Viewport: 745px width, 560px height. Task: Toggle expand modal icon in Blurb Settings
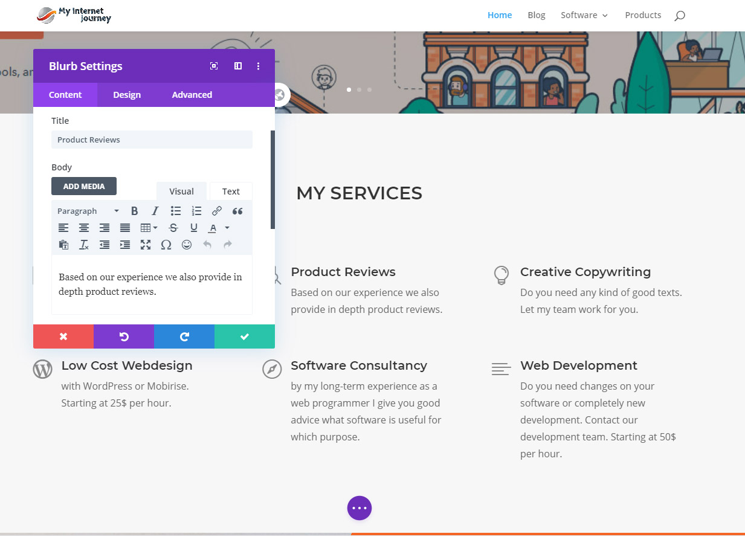point(214,66)
